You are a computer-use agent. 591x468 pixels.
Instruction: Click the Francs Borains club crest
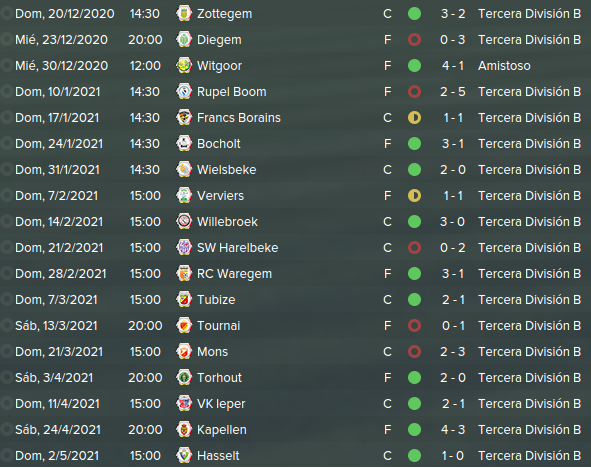(x=184, y=118)
